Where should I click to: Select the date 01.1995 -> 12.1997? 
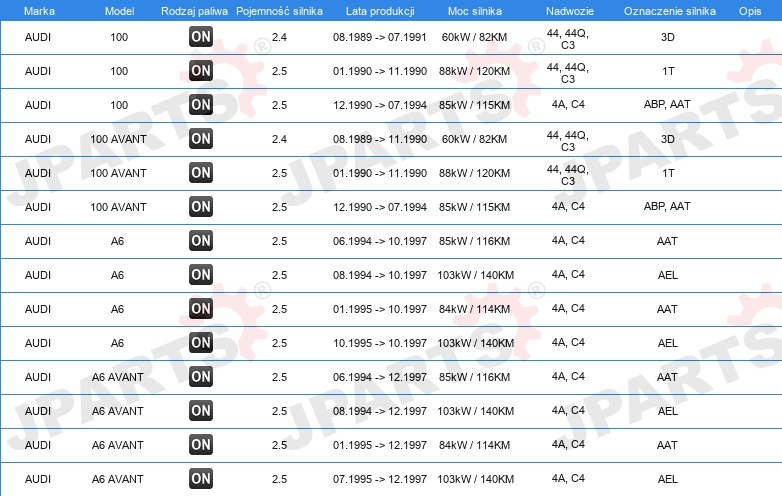click(x=380, y=445)
